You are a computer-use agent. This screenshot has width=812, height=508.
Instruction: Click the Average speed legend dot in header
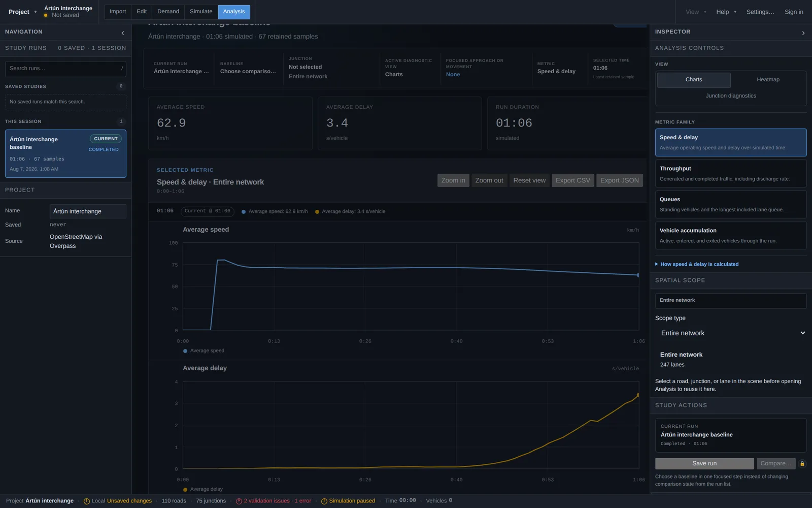[x=244, y=212]
